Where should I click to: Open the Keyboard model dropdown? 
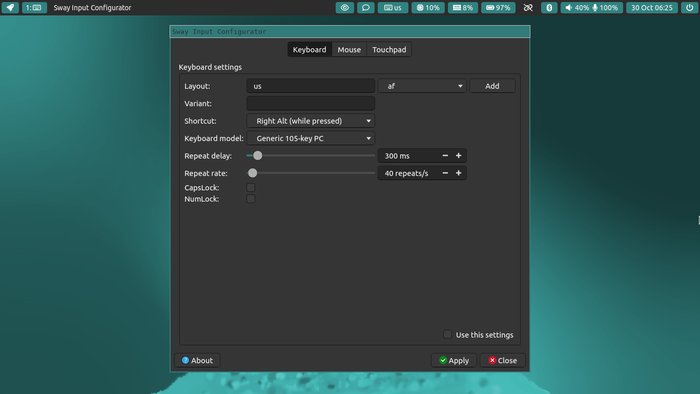[x=311, y=138]
